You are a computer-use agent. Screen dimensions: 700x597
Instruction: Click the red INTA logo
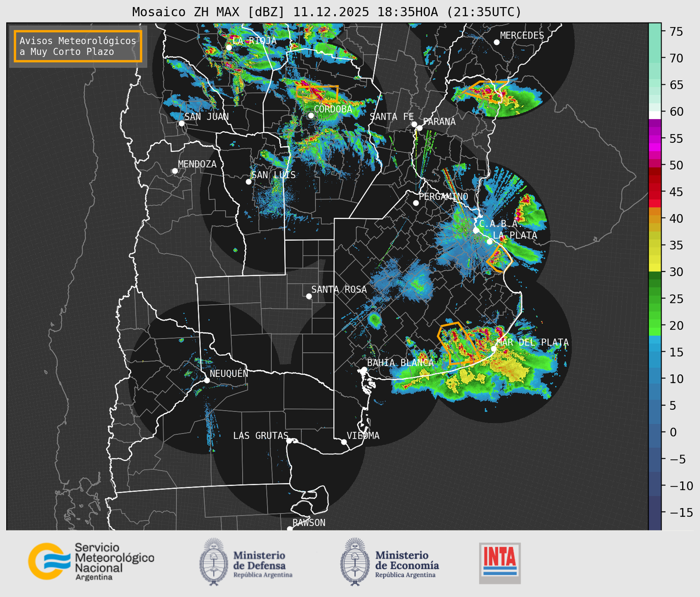[500, 563]
